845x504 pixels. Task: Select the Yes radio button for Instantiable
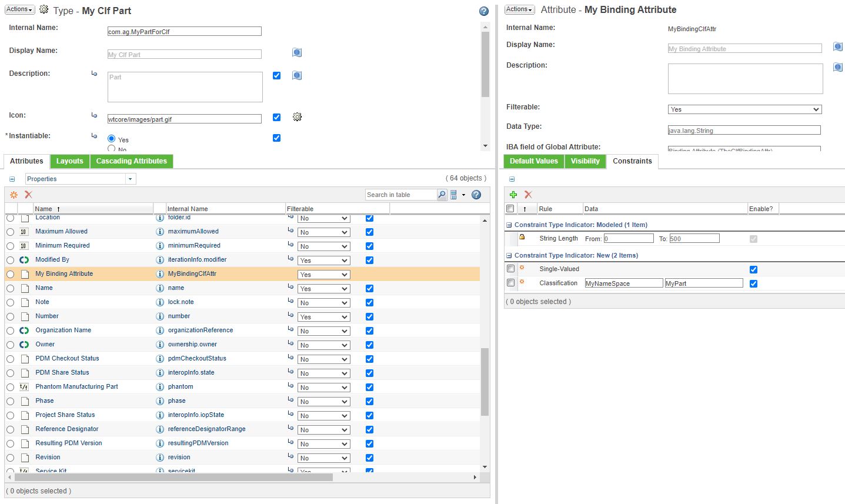coord(111,139)
